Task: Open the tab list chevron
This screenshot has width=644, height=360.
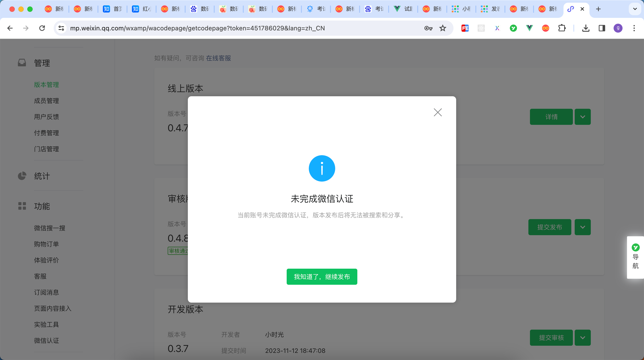Action: [635, 9]
